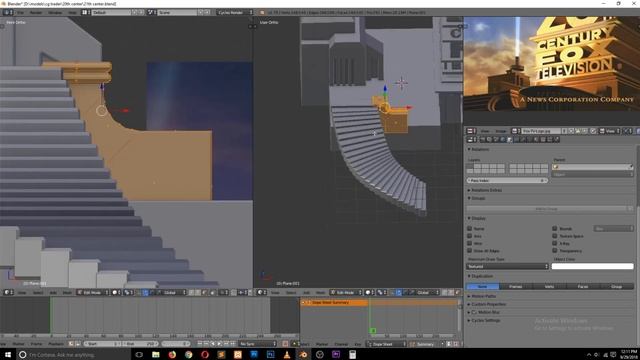Image resolution: width=640 pixels, height=360 pixels.
Task: Enable the Name display checkbox
Action: pos(469,229)
